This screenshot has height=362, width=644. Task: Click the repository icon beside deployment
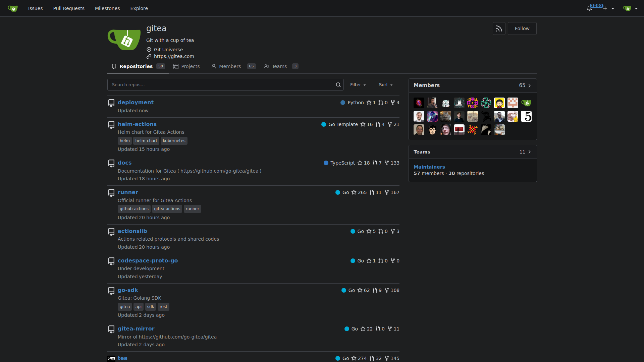(111, 103)
